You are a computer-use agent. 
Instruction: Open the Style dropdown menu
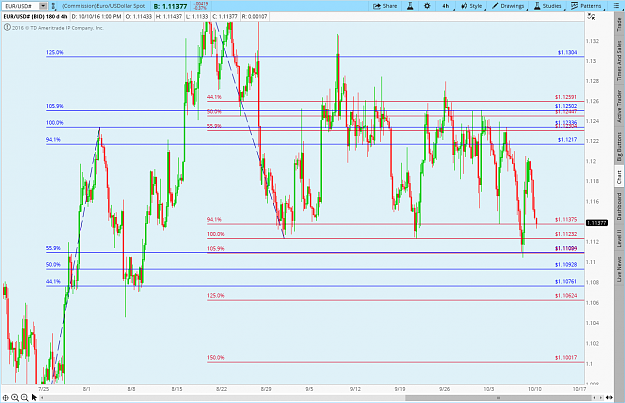pos(472,6)
